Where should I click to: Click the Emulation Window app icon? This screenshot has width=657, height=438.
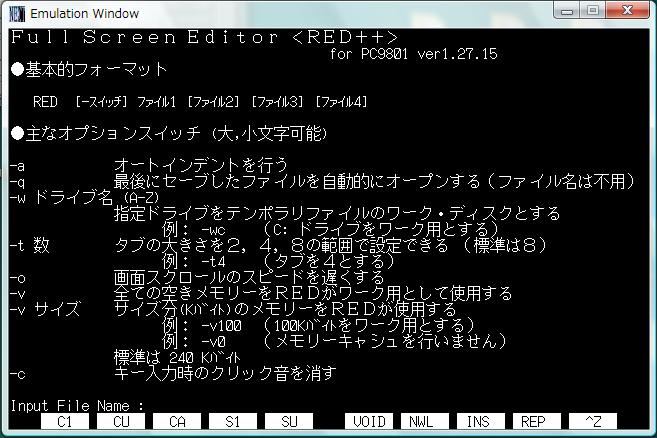(x=17, y=13)
